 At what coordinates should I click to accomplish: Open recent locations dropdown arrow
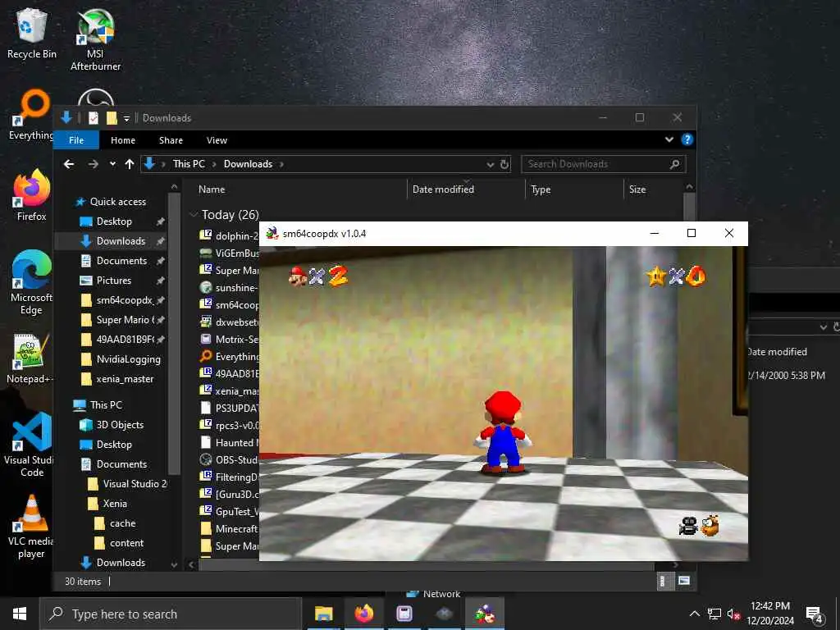pos(112,164)
